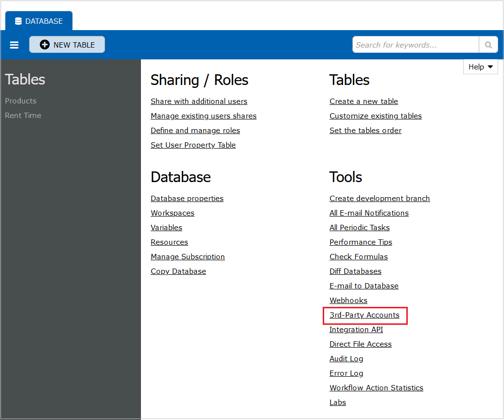
Task: Open the Labs link
Action: [338, 403]
